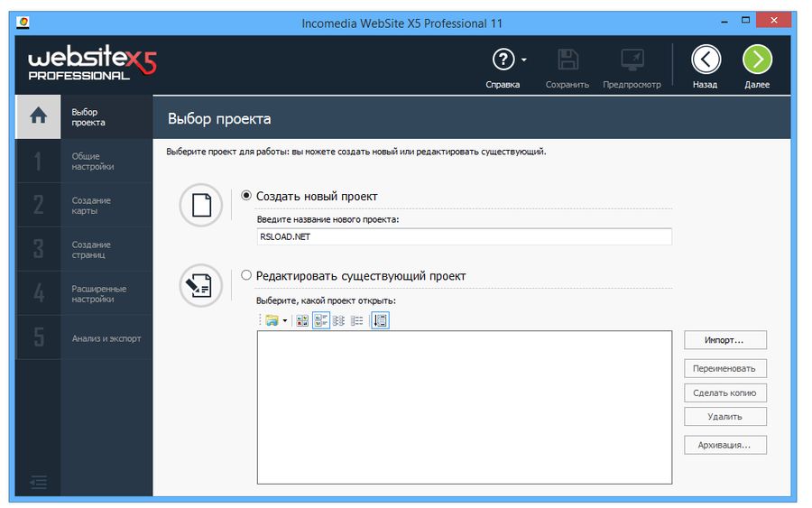
Task: Switch to large thumbnails view icon
Action: (302, 320)
